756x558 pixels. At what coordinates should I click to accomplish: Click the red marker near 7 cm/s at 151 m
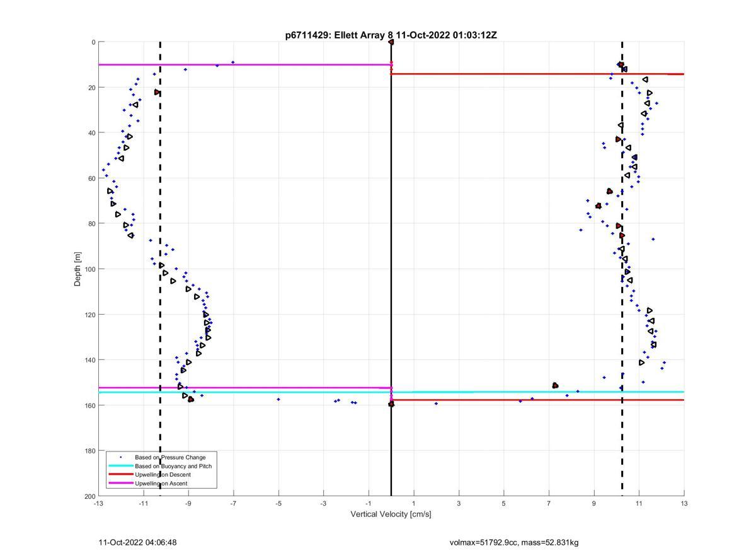[x=555, y=385]
